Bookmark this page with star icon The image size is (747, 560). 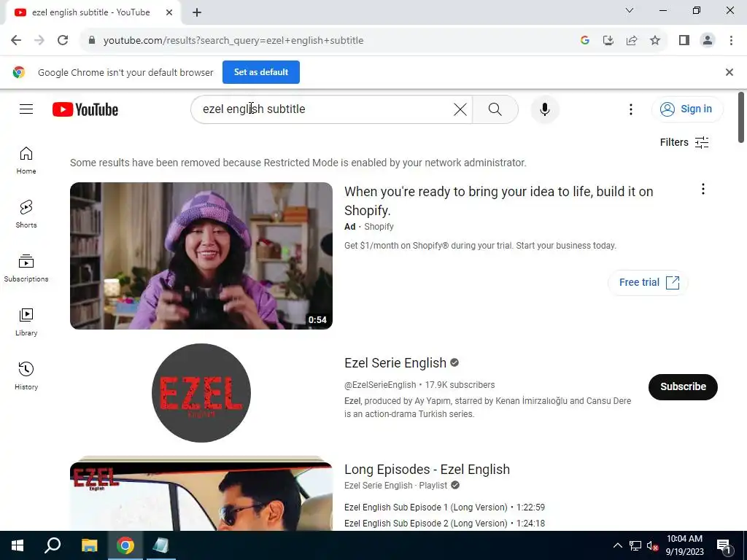coord(655,41)
